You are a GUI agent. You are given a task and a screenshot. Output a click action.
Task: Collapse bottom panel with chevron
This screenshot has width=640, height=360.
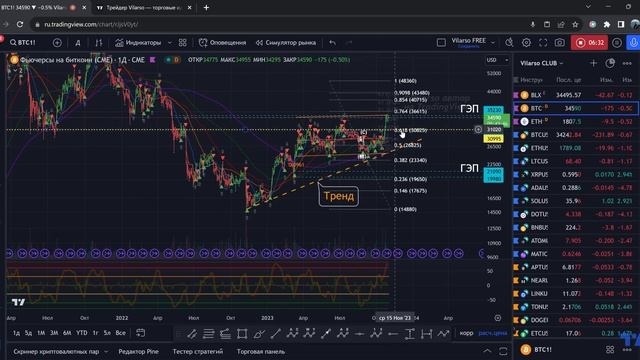pyautogui.click(x=487, y=351)
